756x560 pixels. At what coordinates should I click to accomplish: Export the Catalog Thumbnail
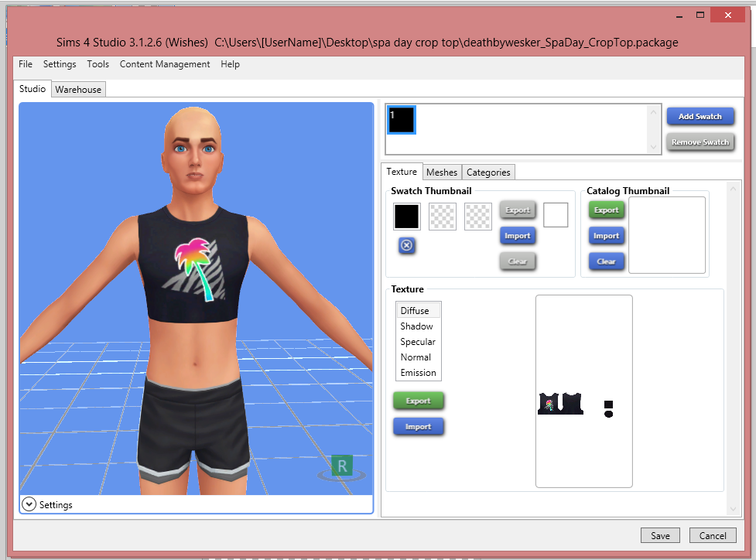tap(607, 210)
